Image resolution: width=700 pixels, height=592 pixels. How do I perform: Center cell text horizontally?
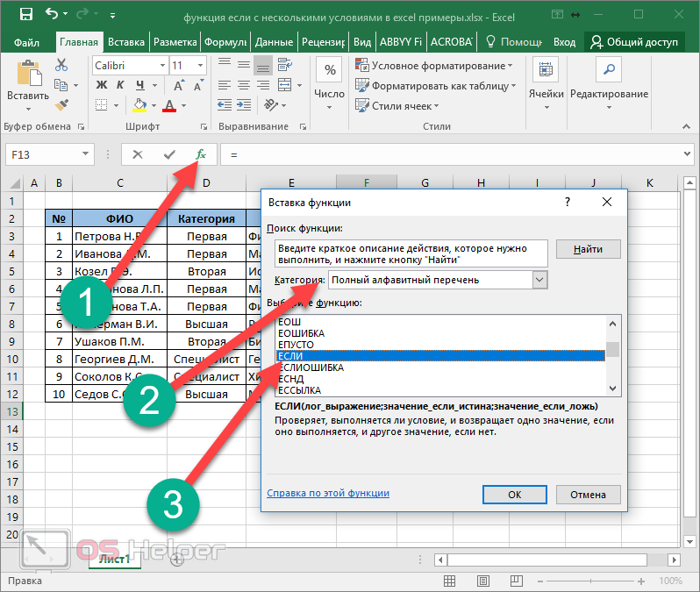(x=244, y=85)
